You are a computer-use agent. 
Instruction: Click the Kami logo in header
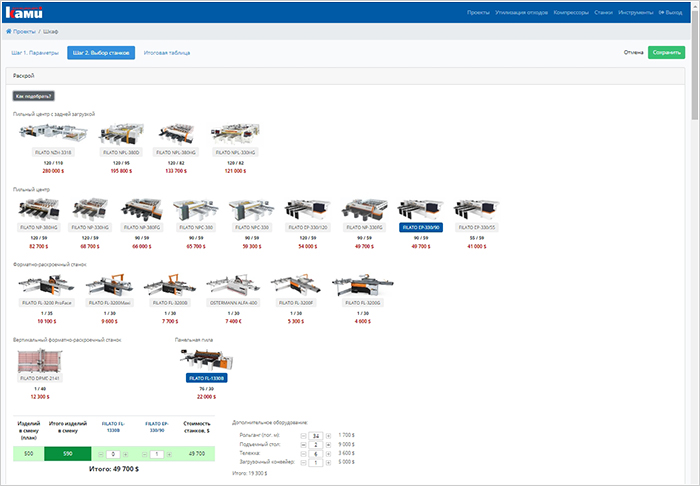point(24,12)
